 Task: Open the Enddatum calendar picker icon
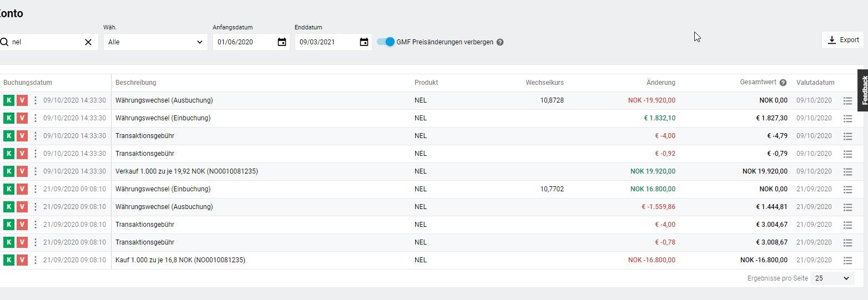pos(364,42)
